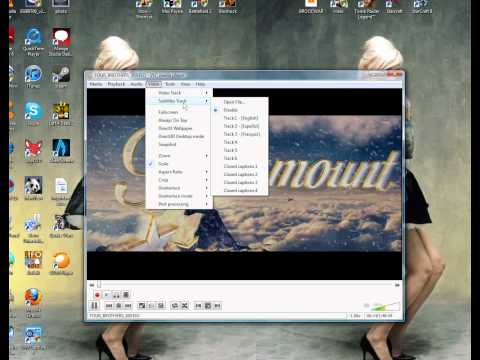
Task: Stop playback with the stop button
Action: pyautogui.click(x=118, y=306)
